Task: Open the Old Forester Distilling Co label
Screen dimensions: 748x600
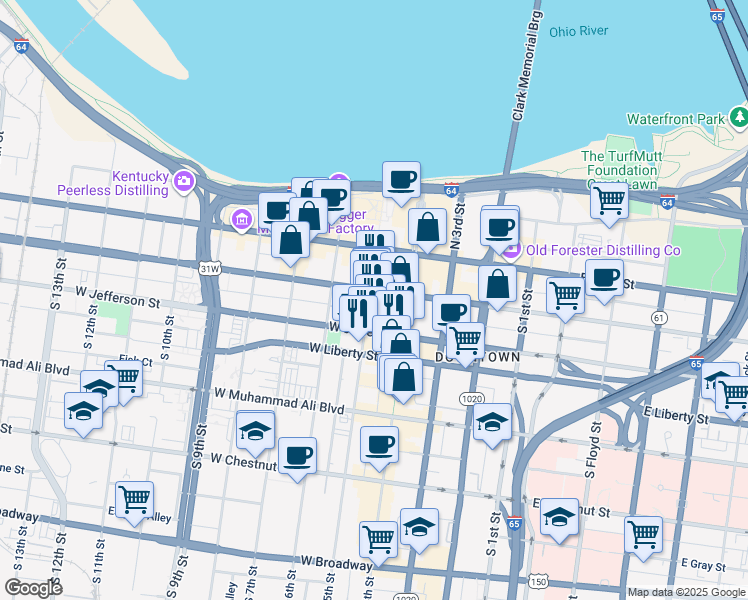Action: pos(603,250)
